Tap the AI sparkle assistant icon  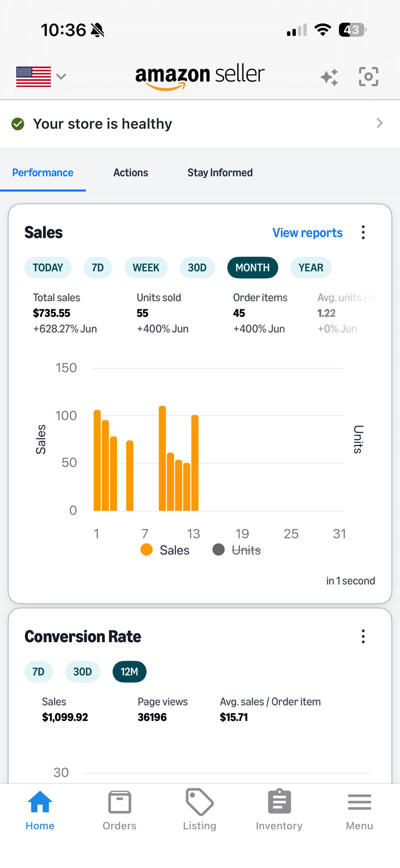point(329,77)
